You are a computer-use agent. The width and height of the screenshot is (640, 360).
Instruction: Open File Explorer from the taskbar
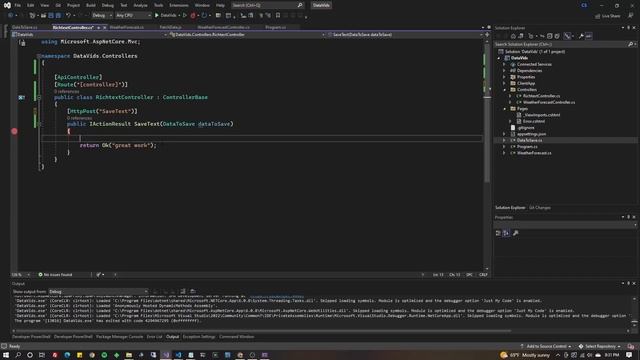coord(129,355)
